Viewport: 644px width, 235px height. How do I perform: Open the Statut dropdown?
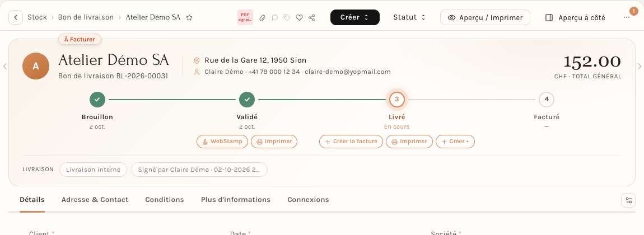pos(409,18)
